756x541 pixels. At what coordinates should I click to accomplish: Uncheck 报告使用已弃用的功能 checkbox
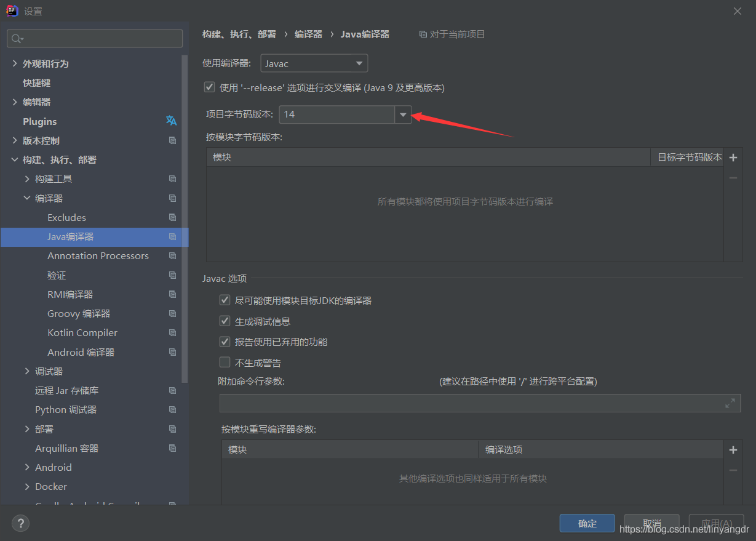[x=225, y=342]
